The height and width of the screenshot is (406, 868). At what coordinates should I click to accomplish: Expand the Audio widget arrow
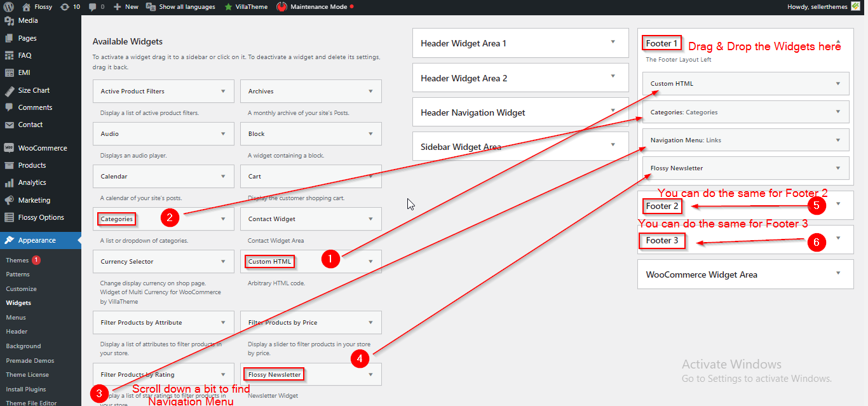point(223,134)
